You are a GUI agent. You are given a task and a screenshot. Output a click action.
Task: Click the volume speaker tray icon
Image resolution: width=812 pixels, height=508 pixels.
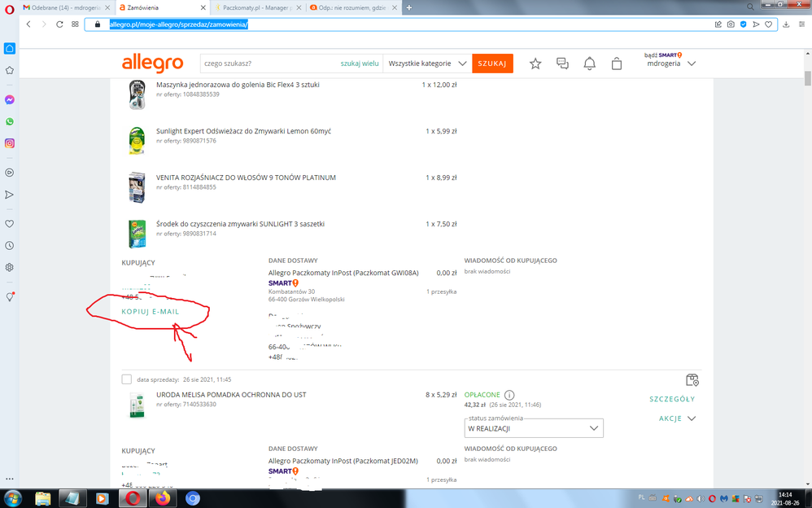701,499
